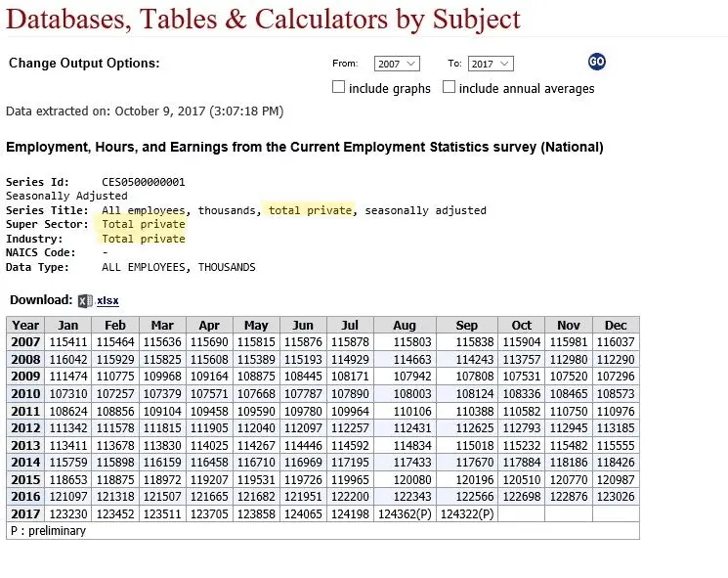Click the Dec 2016 value 123026
728x578 pixels.
(x=616, y=496)
